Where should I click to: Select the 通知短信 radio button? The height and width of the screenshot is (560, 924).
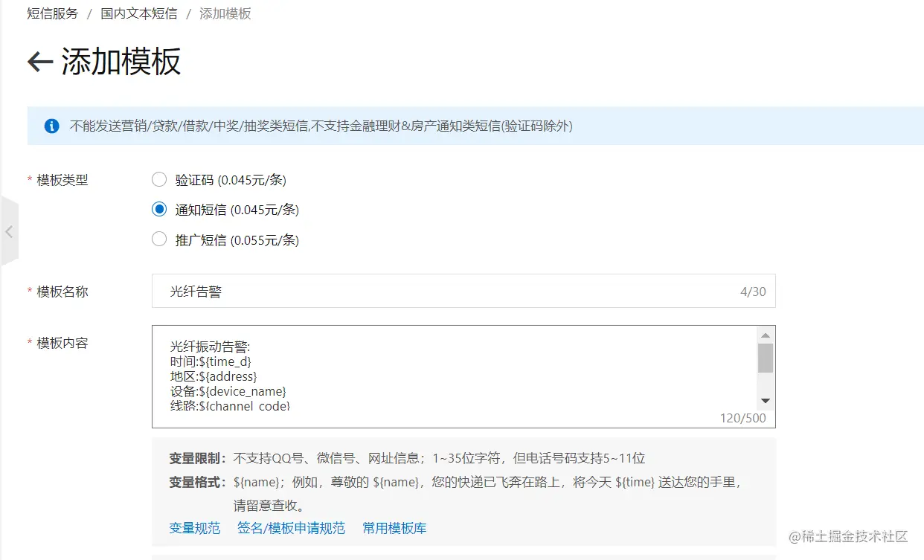159,210
